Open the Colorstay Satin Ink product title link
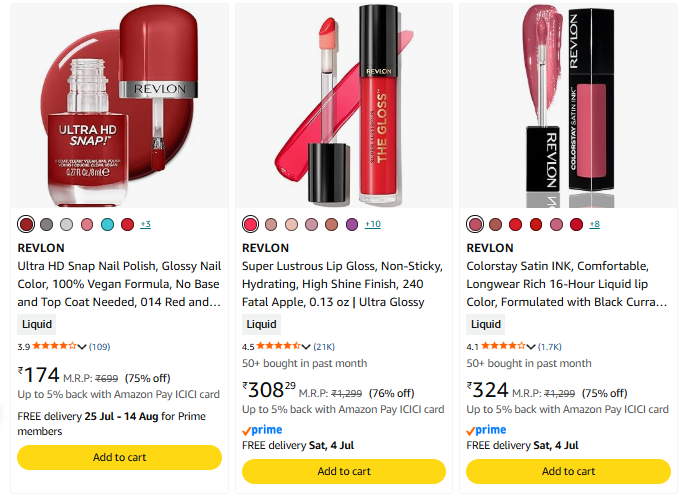Image resolution: width=683 pixels, height=499 pixels. tap(567, 284)
